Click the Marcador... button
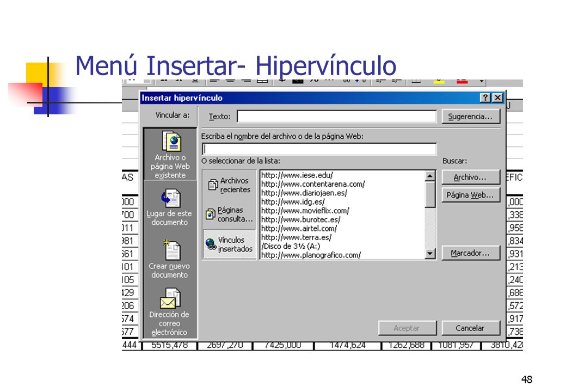566x392 pixels. tap(471, 253)
